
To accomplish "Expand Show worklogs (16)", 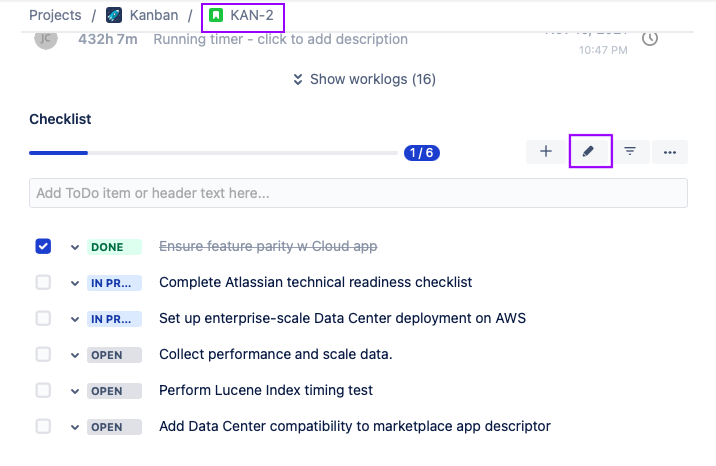I will pyautogui.click(x=364, y=79).
